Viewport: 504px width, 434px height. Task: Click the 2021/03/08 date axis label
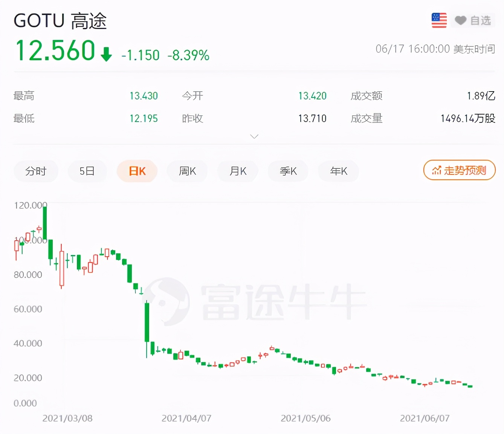(x=67, y=419)
